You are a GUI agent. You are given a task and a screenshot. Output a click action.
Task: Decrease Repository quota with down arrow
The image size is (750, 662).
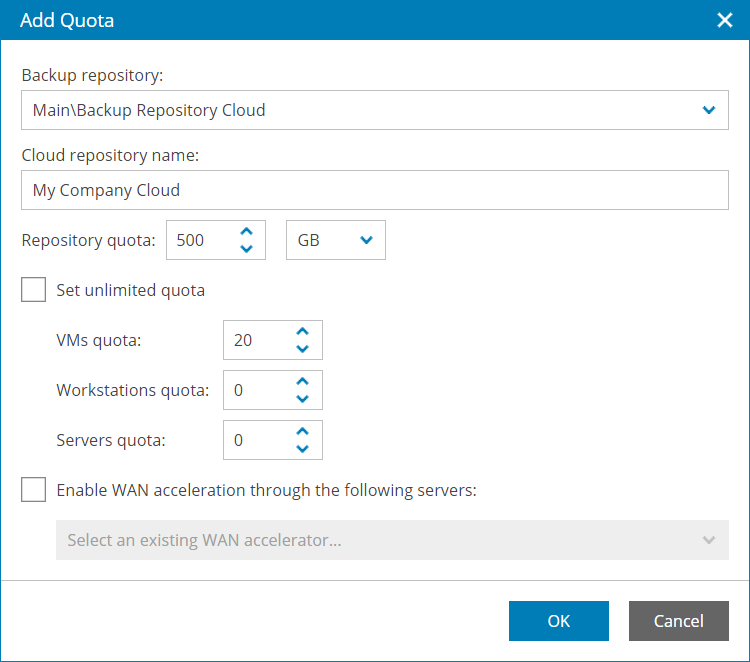point(246,249)
